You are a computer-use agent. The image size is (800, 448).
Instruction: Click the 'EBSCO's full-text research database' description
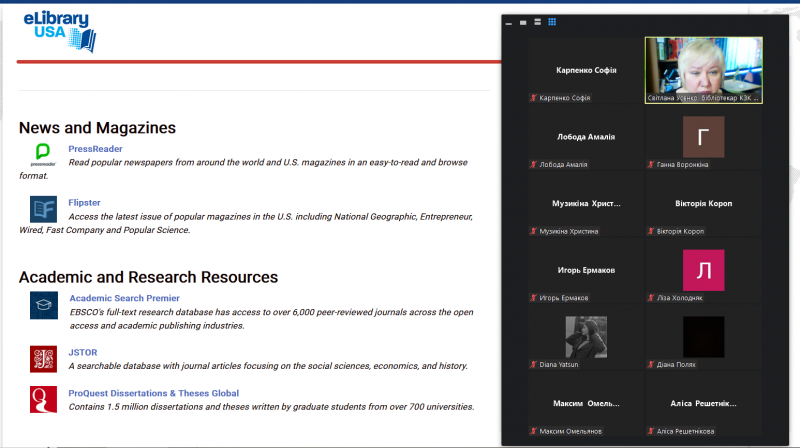(271, 319)
